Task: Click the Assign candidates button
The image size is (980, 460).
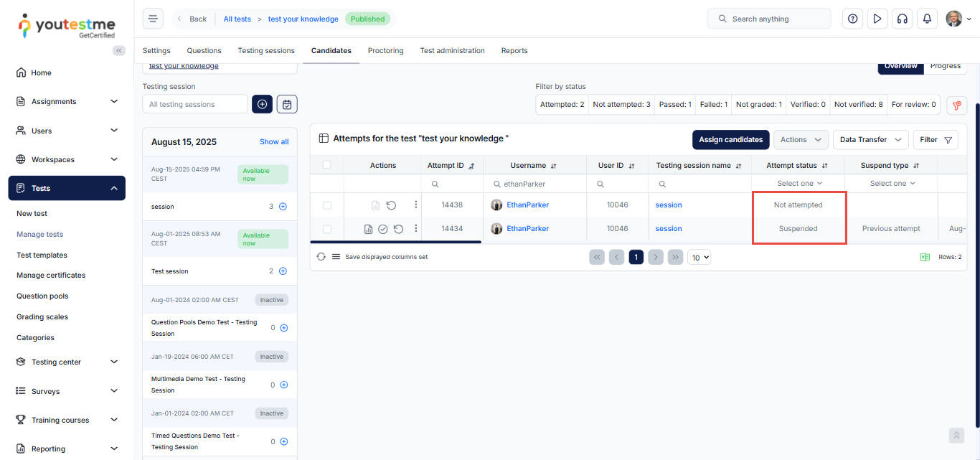Action: click(730, 140)
